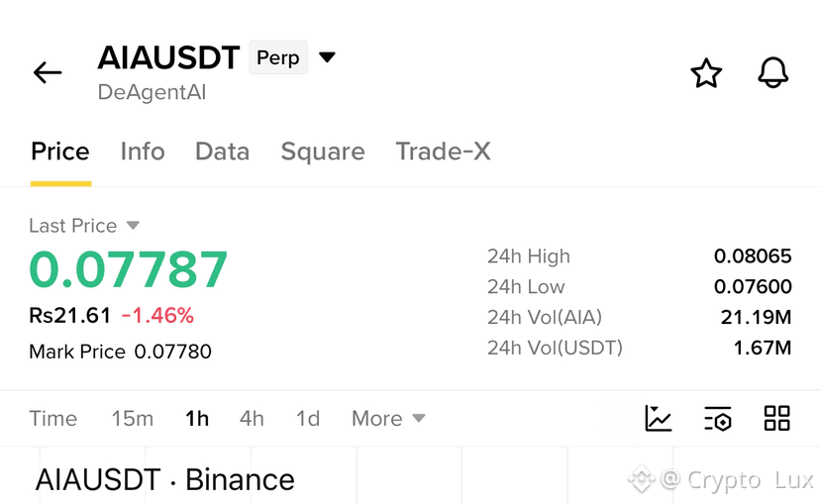
Task: Click the Perp contract badge
Action: click(278, 57)
